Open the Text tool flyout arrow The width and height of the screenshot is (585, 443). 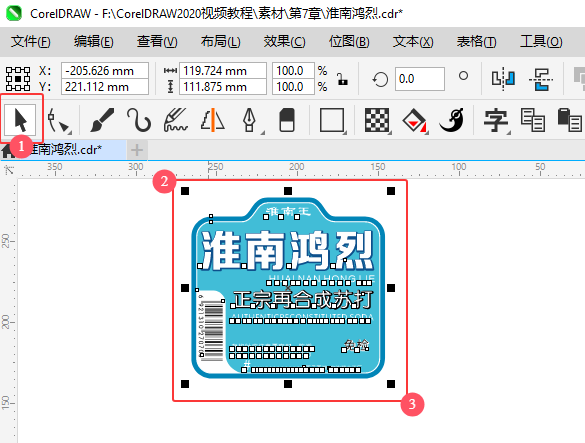[509, 132]
